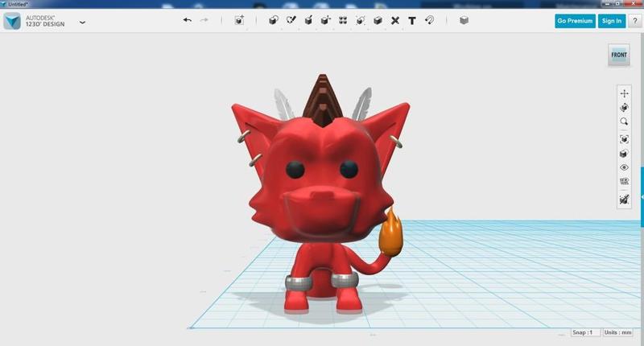644x346 pixels.
Task: Toggle the snap while sketching icon
Action: [x=625, y=200]
